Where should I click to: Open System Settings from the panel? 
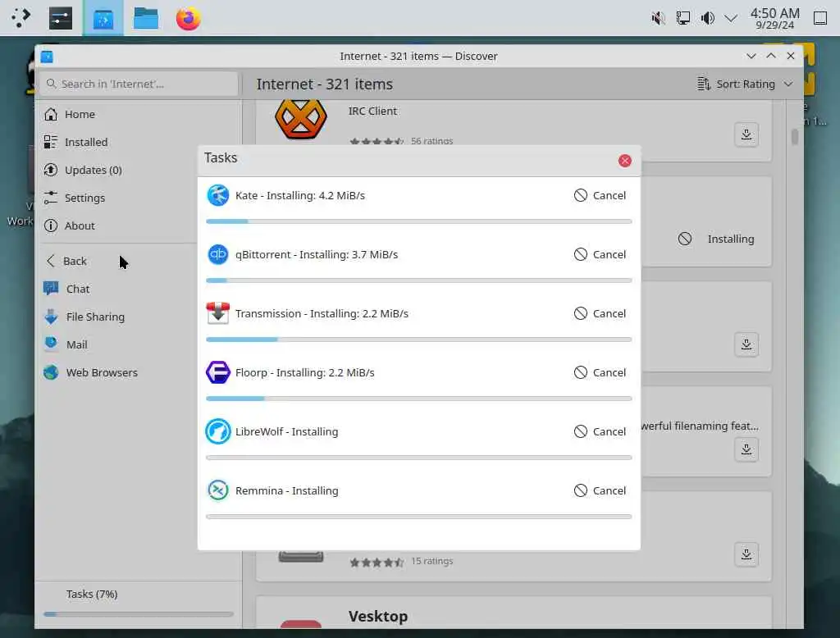[x=61, y=18]
